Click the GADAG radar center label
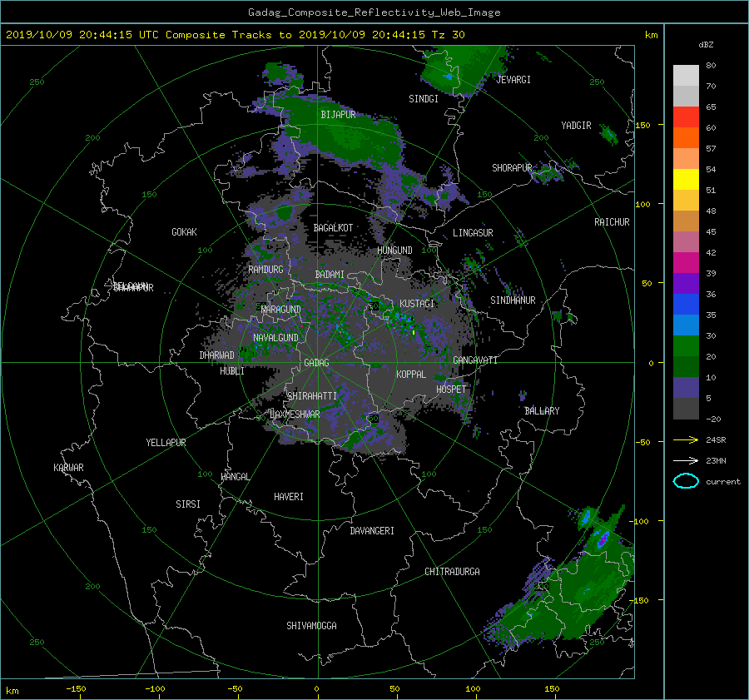Viewport: 749px width, 700px height. coord(317,363)
